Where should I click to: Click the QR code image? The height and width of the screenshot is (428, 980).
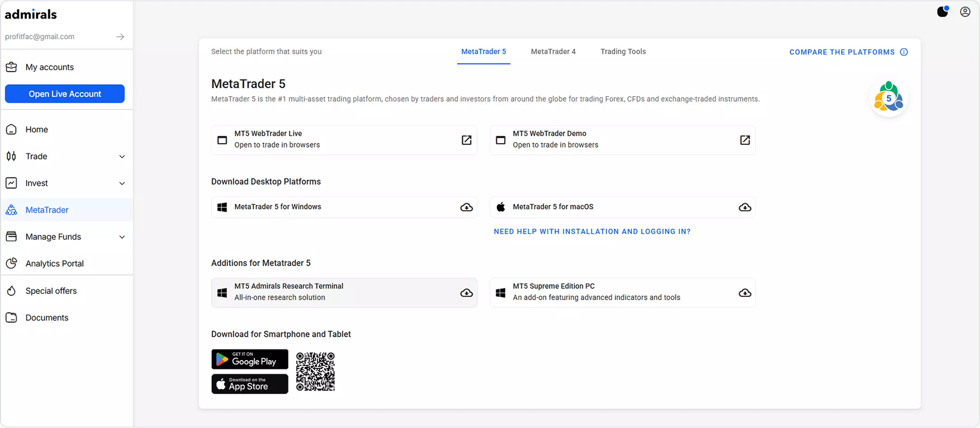(316, 372)
